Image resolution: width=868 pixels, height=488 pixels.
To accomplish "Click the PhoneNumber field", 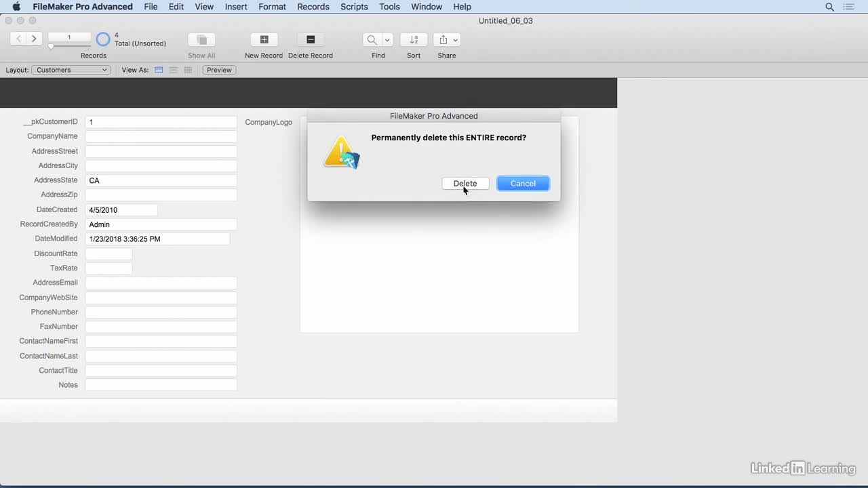I will pyautogui.click(x=161, y=312).
